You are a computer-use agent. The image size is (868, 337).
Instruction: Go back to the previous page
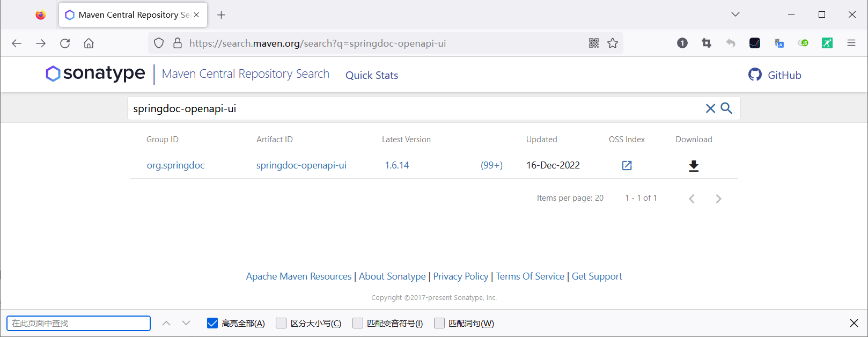(17, 43)
